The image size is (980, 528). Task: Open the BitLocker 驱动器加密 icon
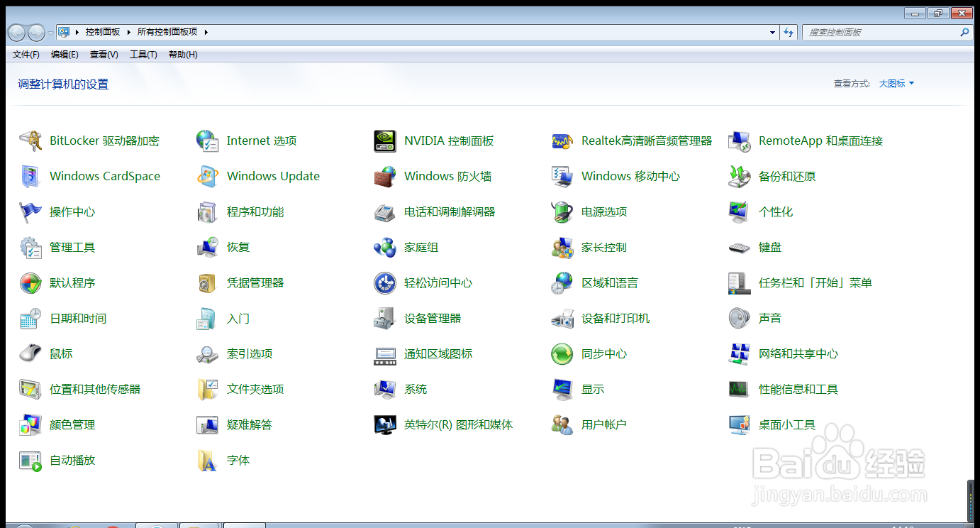[30, 141]
